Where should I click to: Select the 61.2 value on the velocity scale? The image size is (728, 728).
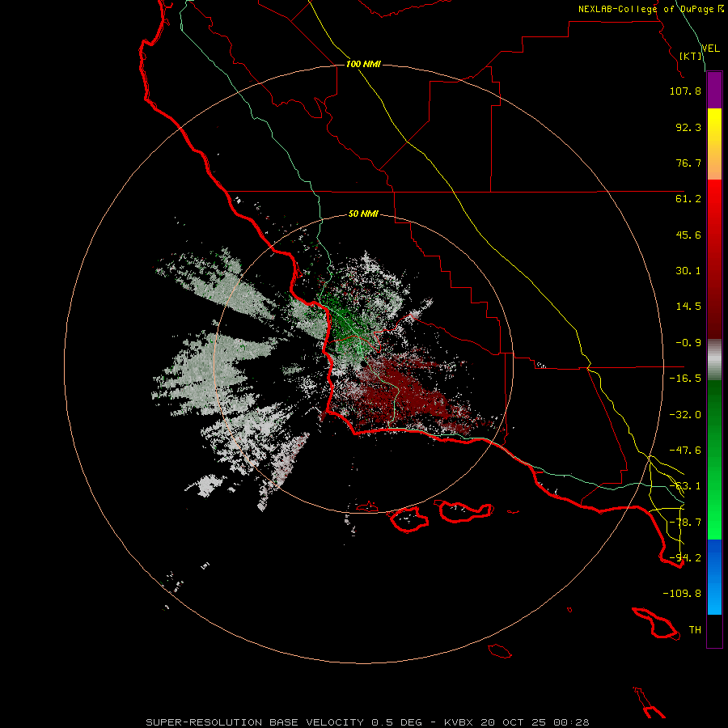688,199
